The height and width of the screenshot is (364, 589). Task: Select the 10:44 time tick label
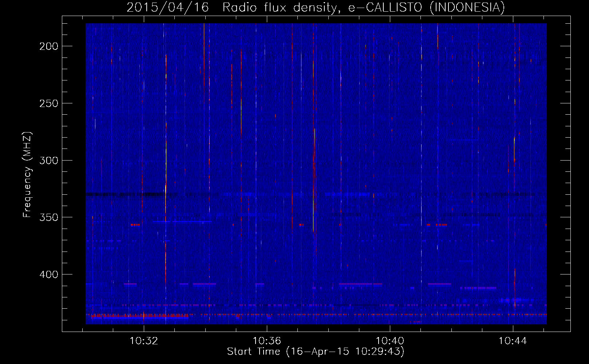(x=513, y=341)
